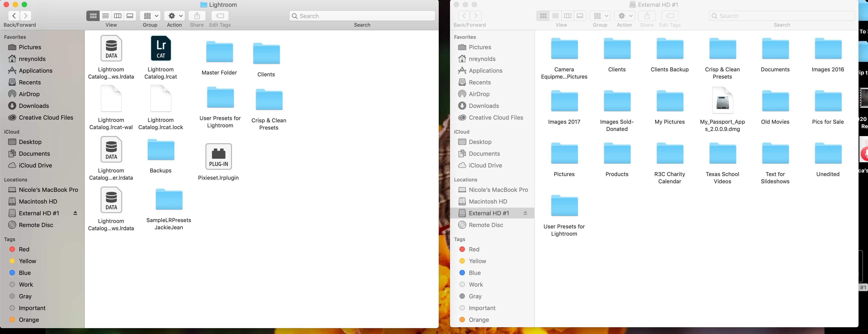This screenshot has width=868, height=334.
Task: Switch Lightroom window to gallery view
Action: click(130, 16)
